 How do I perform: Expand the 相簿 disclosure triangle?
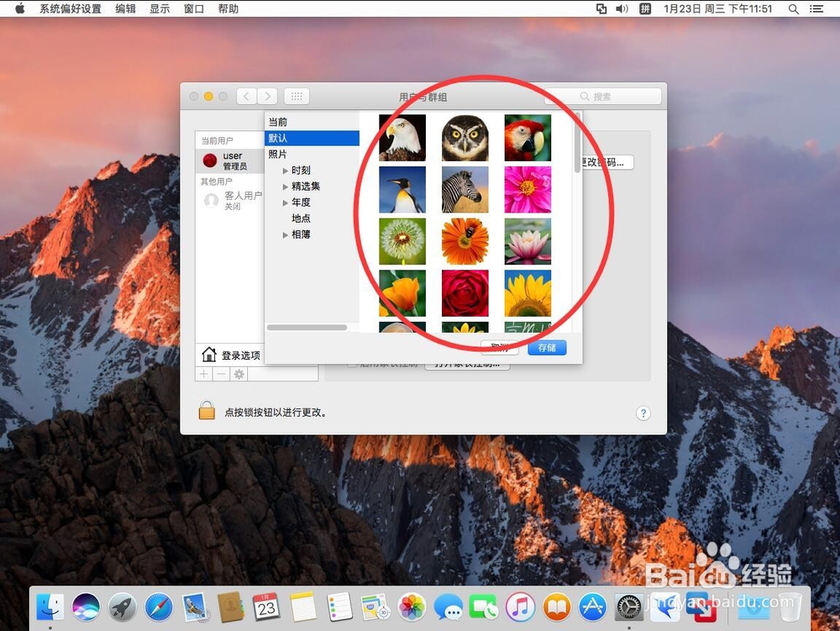[x=285, y=234]
